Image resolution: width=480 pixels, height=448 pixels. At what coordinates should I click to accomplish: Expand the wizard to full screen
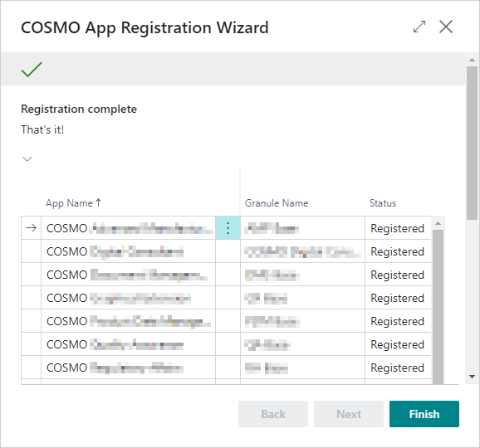tap(419, 27)
